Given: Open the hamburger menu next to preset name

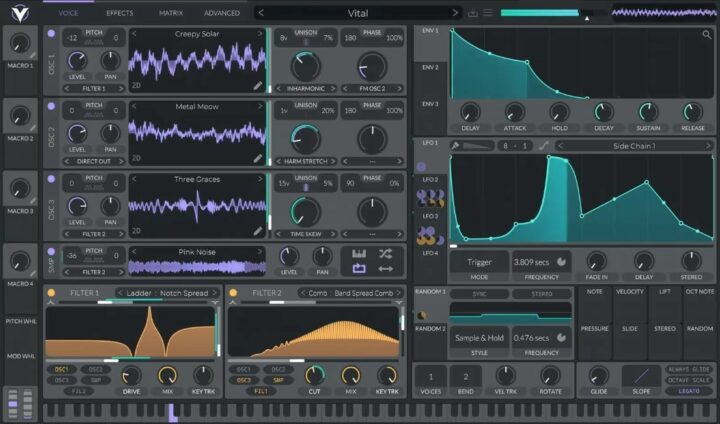Looking at the screenshot, I should (488, 13).
